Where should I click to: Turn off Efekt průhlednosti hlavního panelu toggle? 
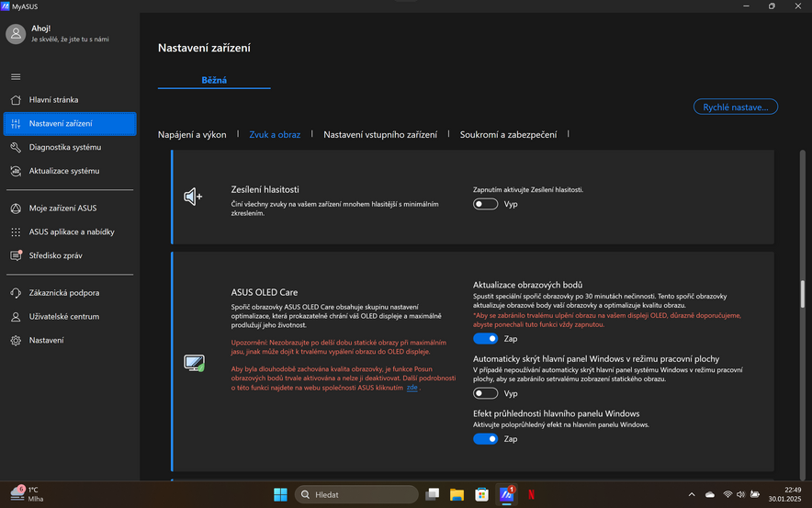[485, 439]
